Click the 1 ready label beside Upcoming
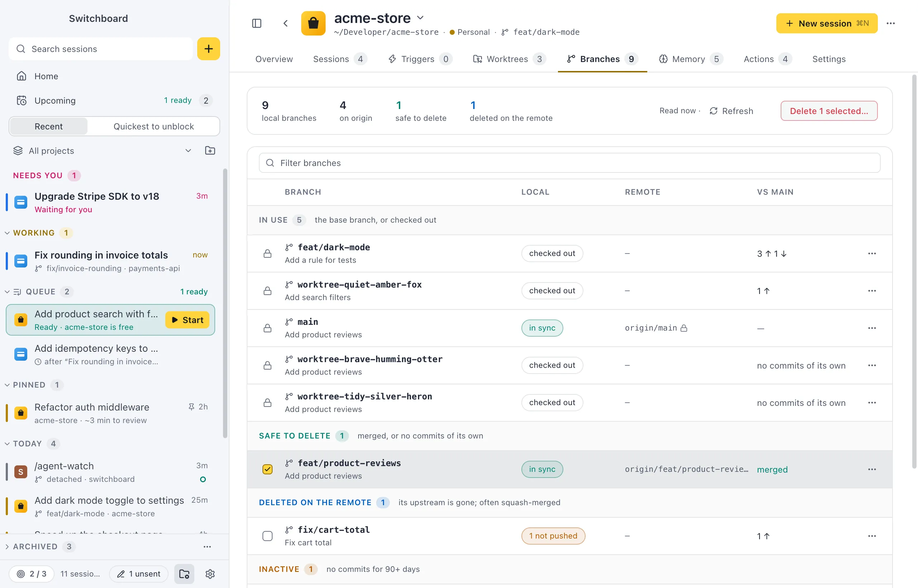The width and height of the screenshot is (918, 588). [x=178, y=100]
